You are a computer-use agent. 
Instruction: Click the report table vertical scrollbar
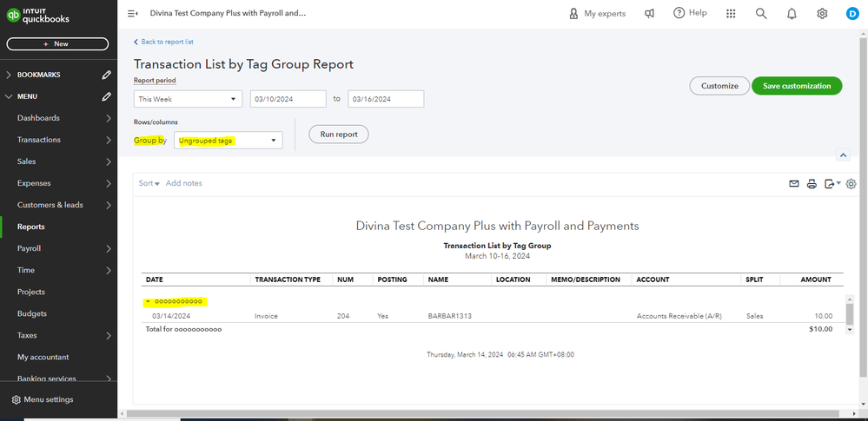click(851, 313)
